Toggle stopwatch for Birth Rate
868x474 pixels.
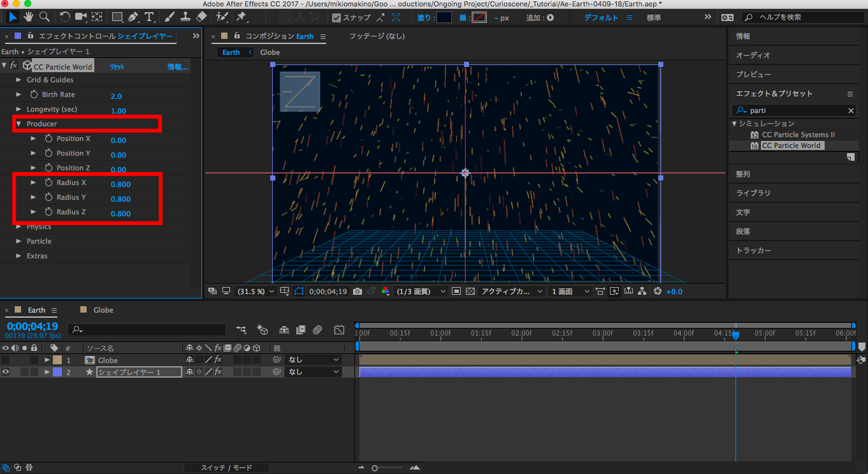click(34, 94)
